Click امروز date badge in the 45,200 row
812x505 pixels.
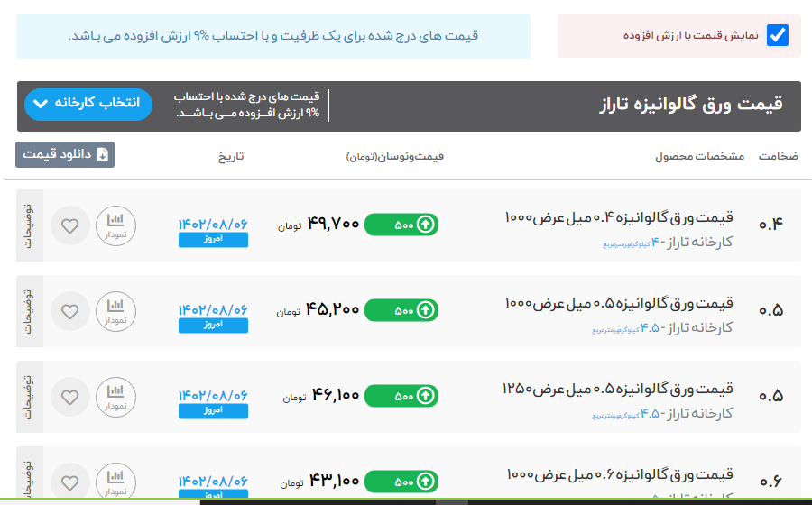pos(213,325)
